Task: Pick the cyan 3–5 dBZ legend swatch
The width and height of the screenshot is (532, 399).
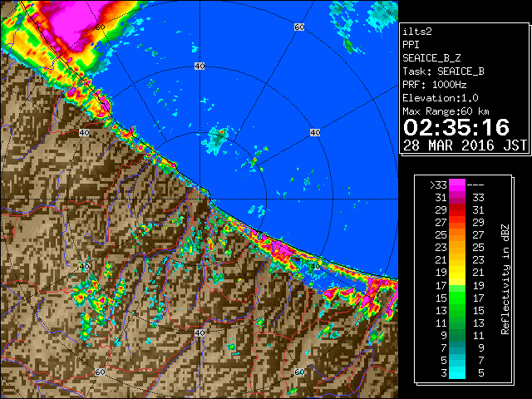Action: (457, 372)
